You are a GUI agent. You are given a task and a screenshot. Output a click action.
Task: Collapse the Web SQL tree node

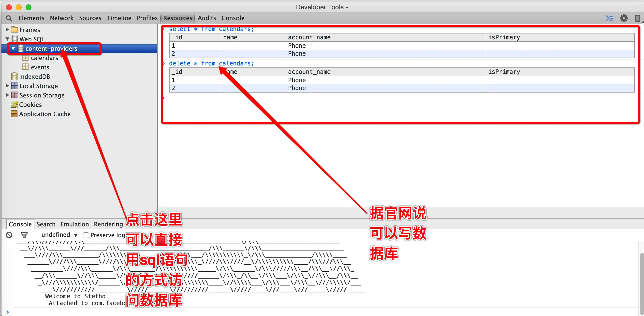[x=7, y=39]
